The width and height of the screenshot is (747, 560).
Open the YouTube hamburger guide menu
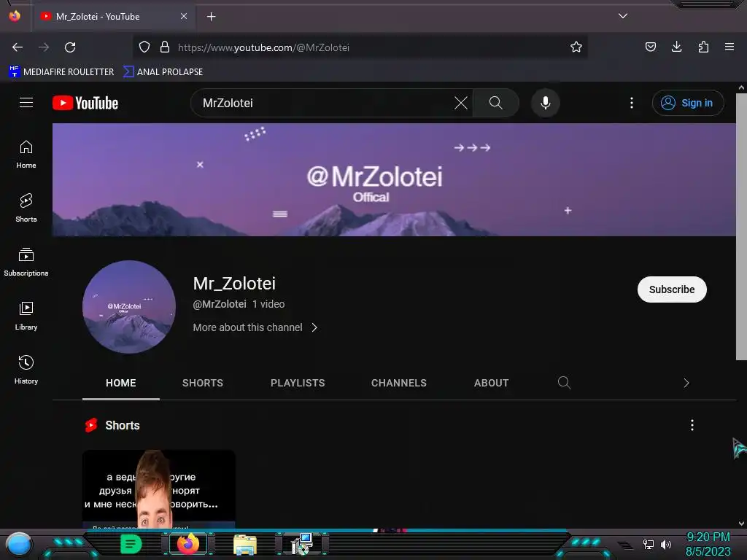pos(26,102)
